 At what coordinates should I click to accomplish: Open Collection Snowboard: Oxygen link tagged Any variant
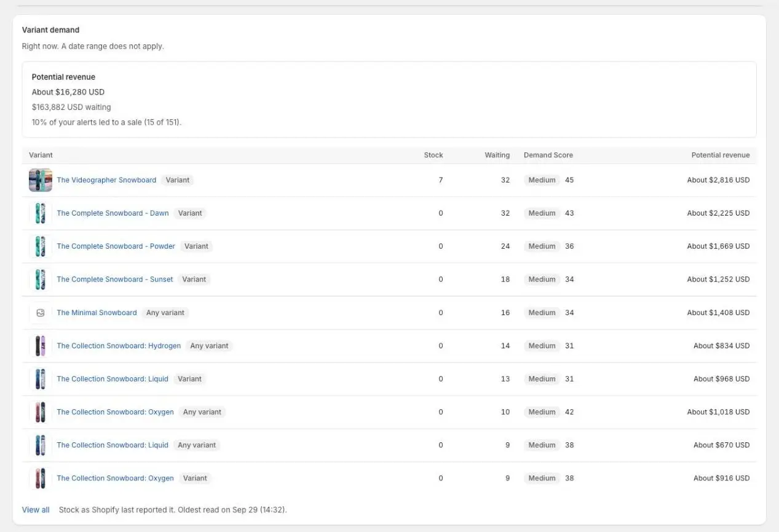pos(115,412)
